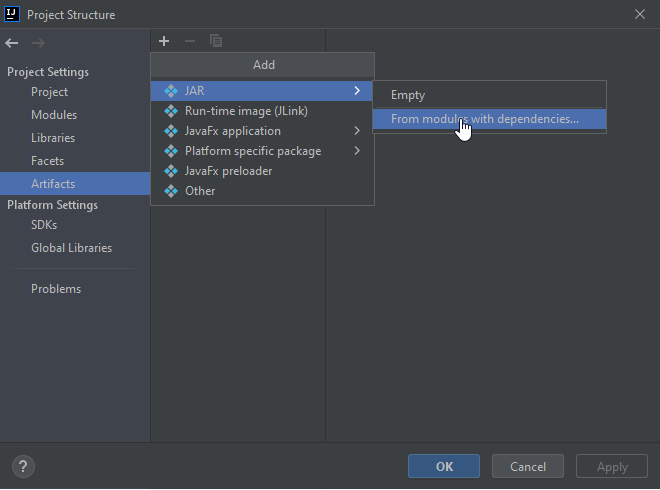This screenshot has height=490, width=660.
Task: Expand the JAR submenu arrow
Action: pos(357,91)
